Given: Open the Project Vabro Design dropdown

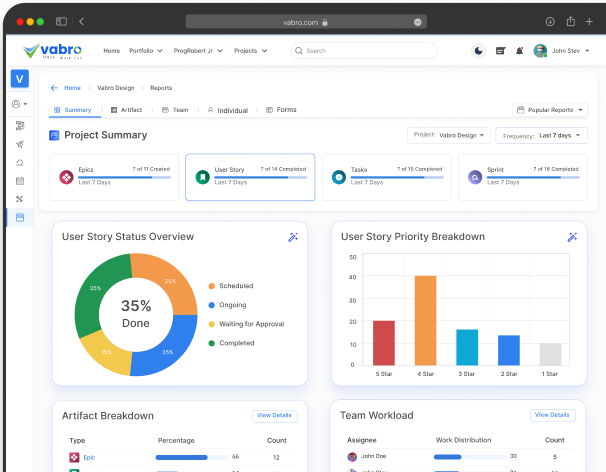Looking at the screenshot, I should [x=448, y=135].
